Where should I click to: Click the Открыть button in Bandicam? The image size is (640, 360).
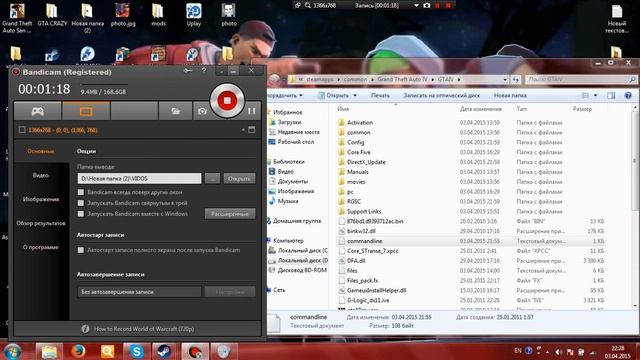pyautogui.click(x=239, y=178)
